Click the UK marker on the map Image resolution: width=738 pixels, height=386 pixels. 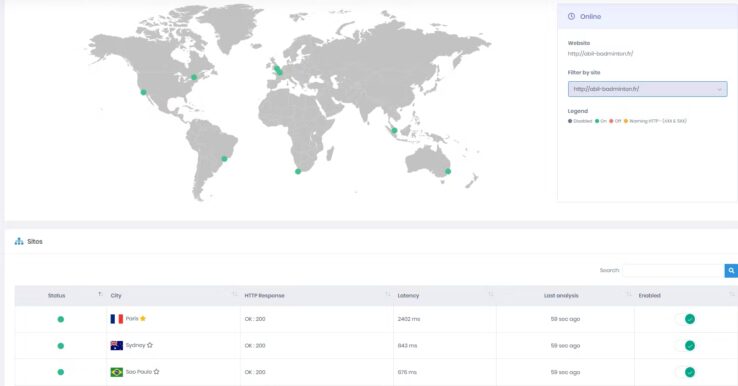(x=276, y=69)
